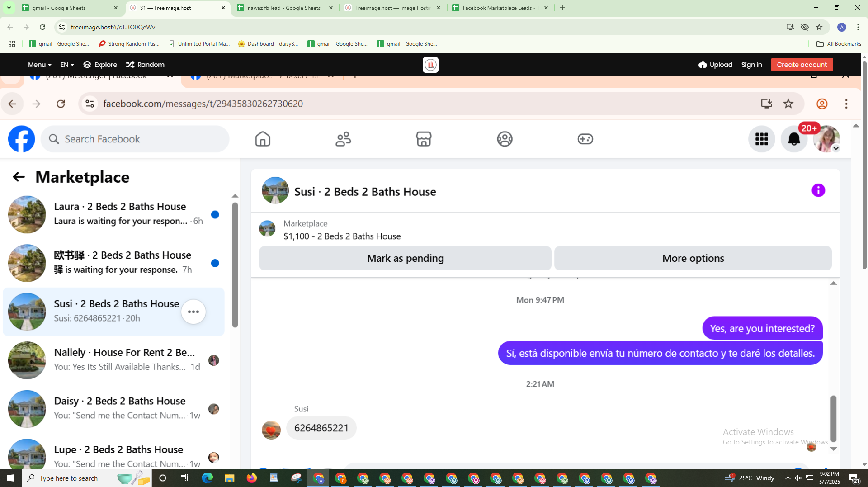Open Nallely House For Rent conversation
This screenshot has width=868, height=487.
113,360
